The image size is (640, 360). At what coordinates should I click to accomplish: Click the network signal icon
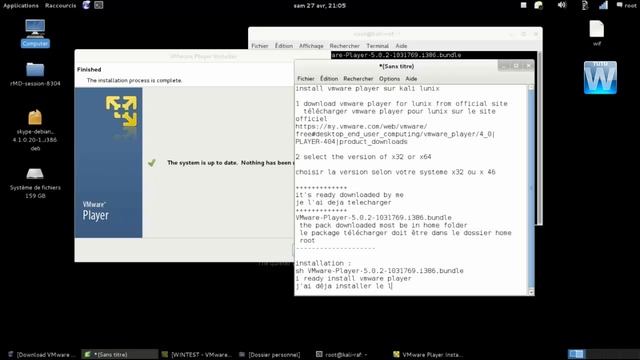tap(603, 5)
